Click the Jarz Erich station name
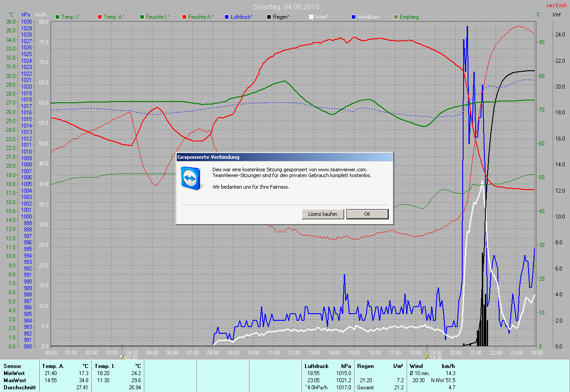 click(x=556, y=5)
